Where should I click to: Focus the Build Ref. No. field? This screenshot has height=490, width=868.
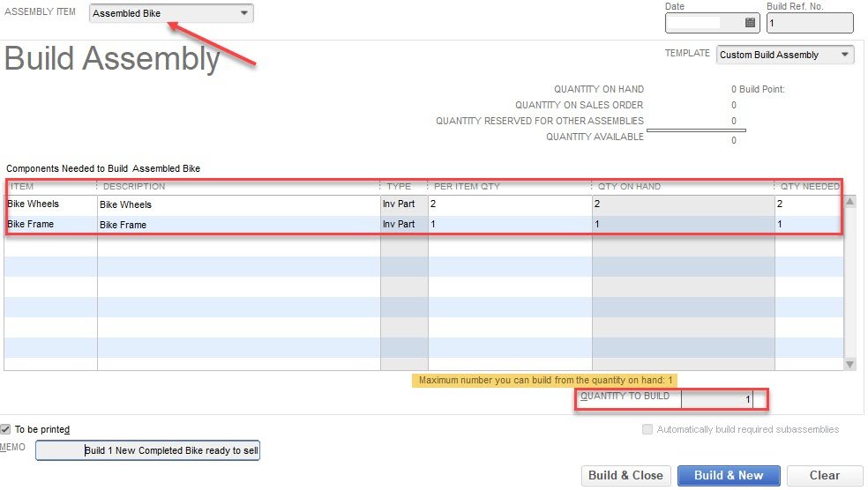pyautogui.click(x=810, y=23)
